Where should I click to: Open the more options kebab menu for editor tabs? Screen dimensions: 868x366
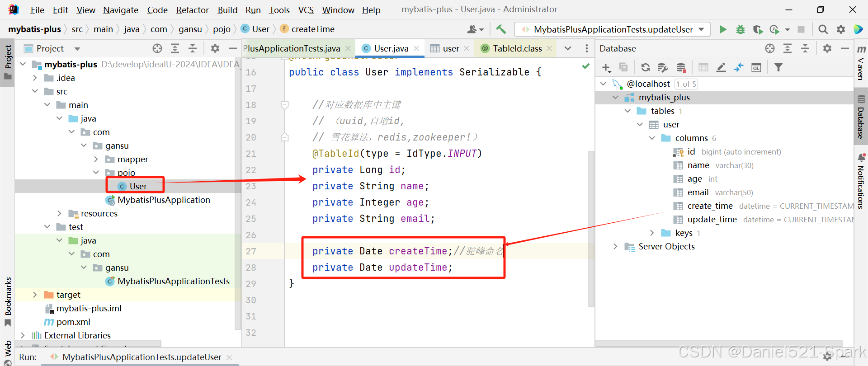tap(587, 48)
